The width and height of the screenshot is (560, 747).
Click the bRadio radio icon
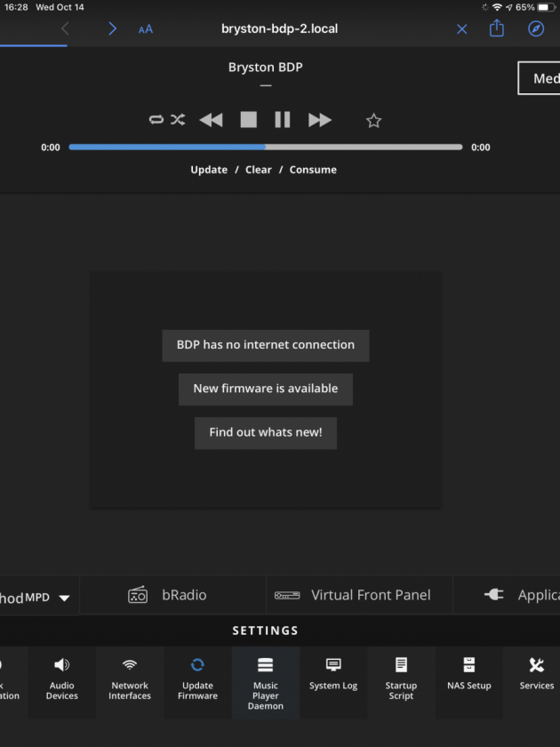[138, 595]
